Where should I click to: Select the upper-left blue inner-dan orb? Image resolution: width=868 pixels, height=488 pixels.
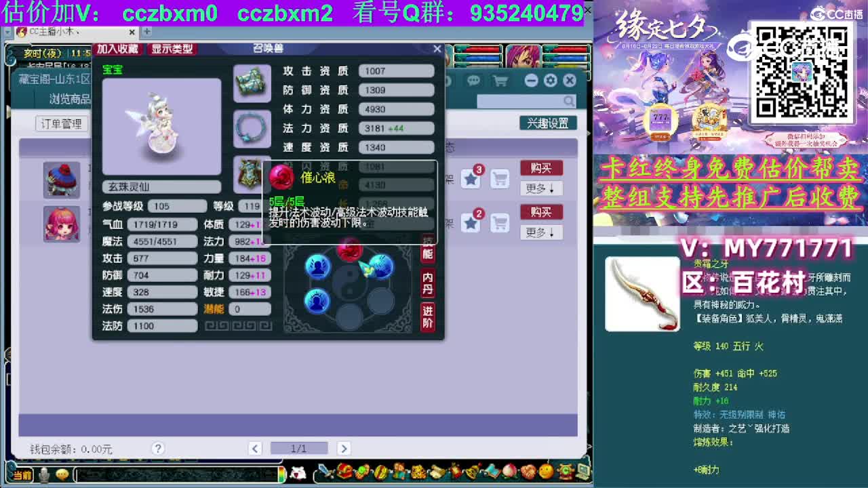317,267
